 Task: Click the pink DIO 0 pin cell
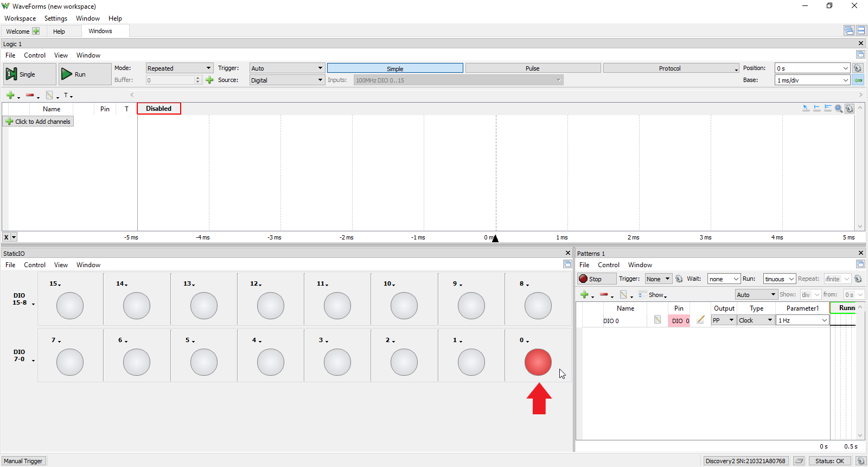pos(679,321)
